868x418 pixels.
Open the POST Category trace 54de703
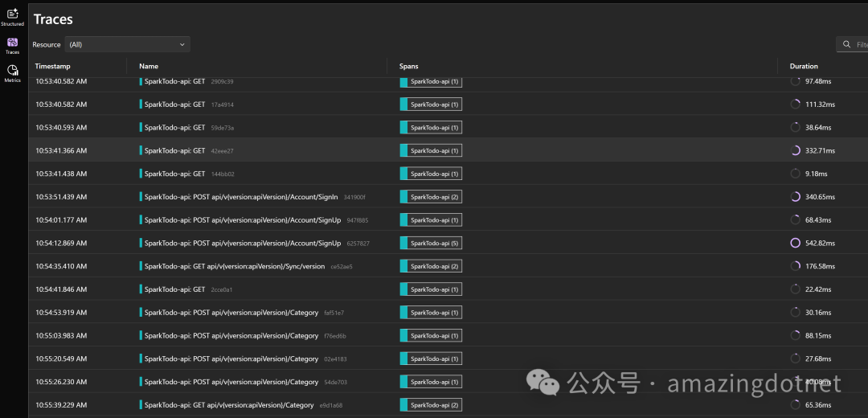244,382
